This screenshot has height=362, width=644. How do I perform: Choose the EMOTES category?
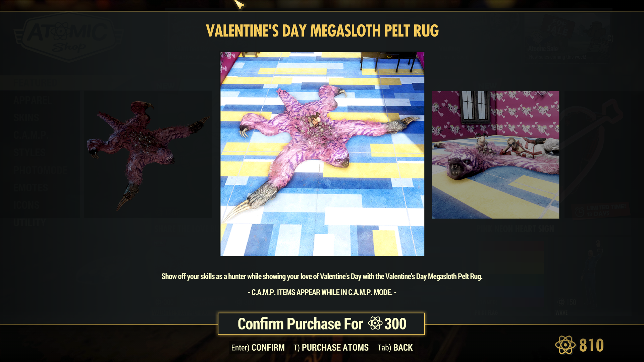pyautogui.click(x=31, y=187)
